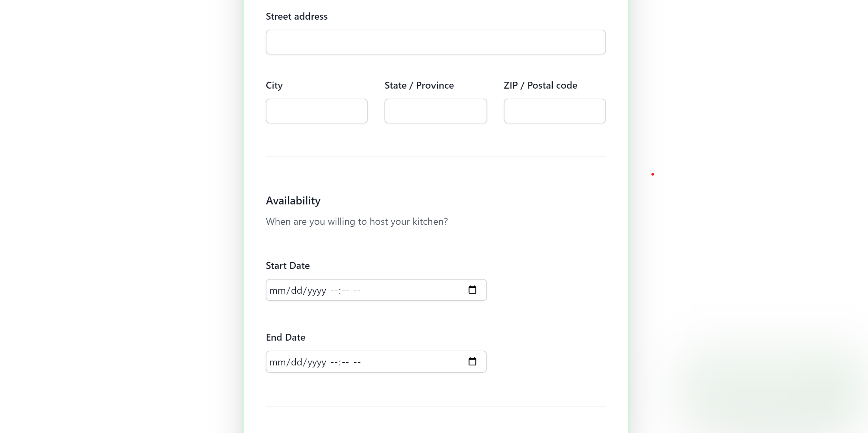Click into the ZIP / Postal code field
868x433 pixels.
tap(554, 111)
